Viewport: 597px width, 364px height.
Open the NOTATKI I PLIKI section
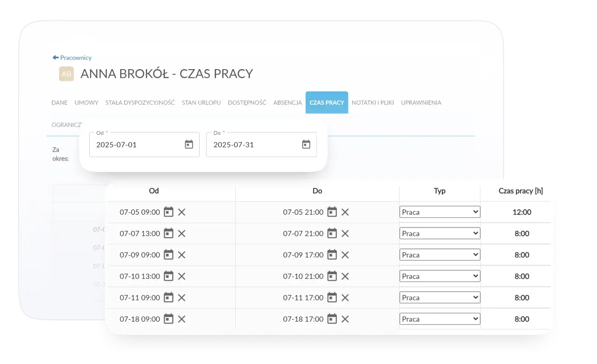tap(373, 102)
